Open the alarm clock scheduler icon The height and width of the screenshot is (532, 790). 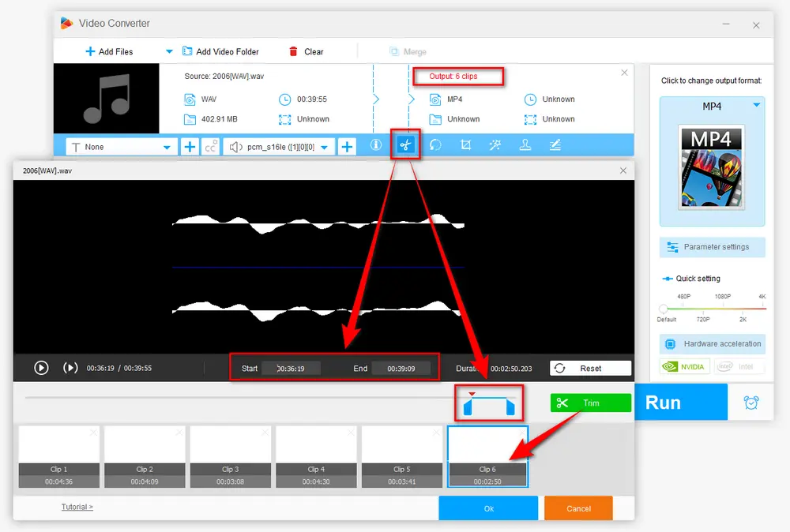[750, 403]
